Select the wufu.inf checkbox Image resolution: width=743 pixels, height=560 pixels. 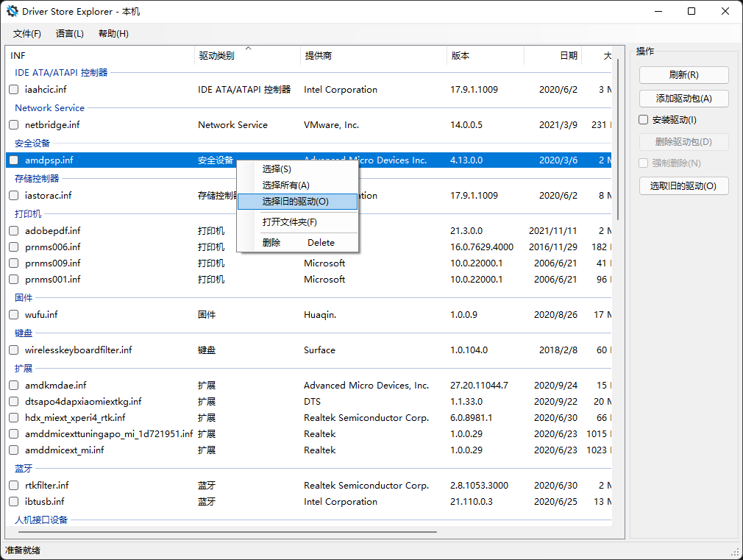[14, 315]
